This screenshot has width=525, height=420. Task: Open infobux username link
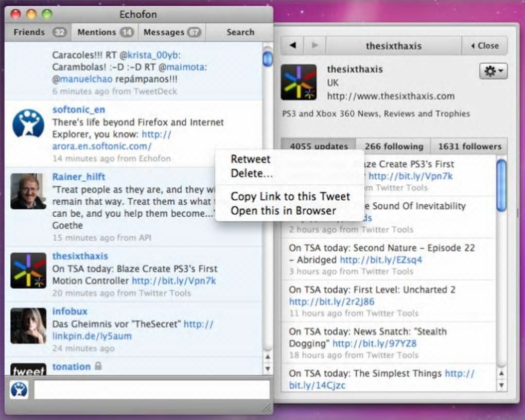point(69,311)
